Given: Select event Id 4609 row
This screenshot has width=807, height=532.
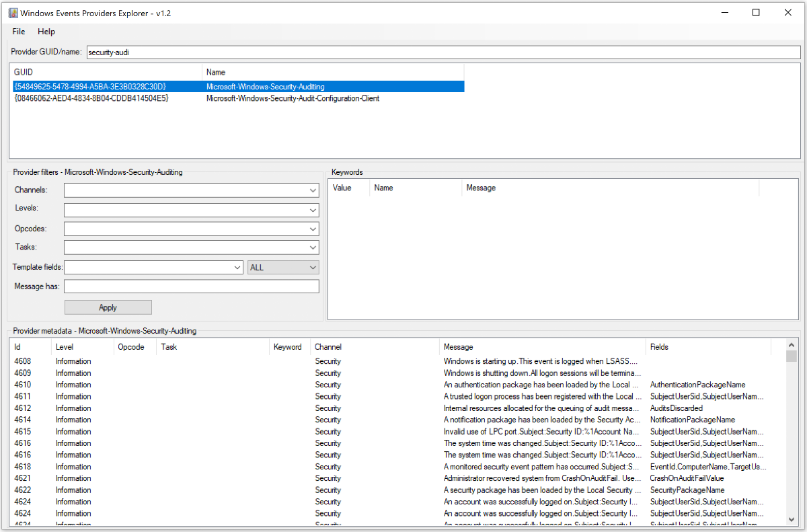Looking at the screenshot, I should pyautogui.click(x=391, y=373).
